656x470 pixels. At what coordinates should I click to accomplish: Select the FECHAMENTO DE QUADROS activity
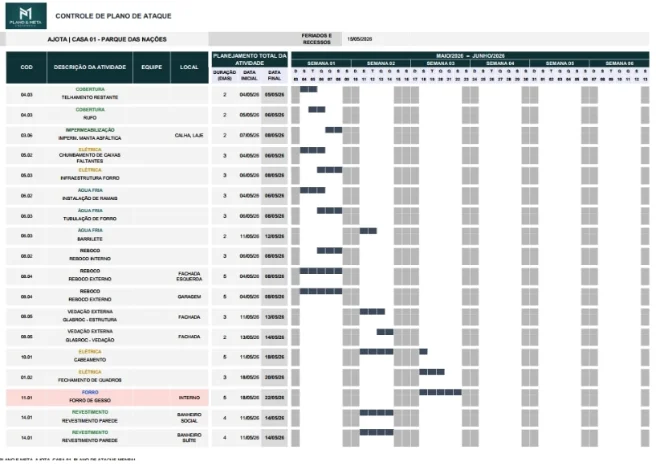[x=90, y=380]
